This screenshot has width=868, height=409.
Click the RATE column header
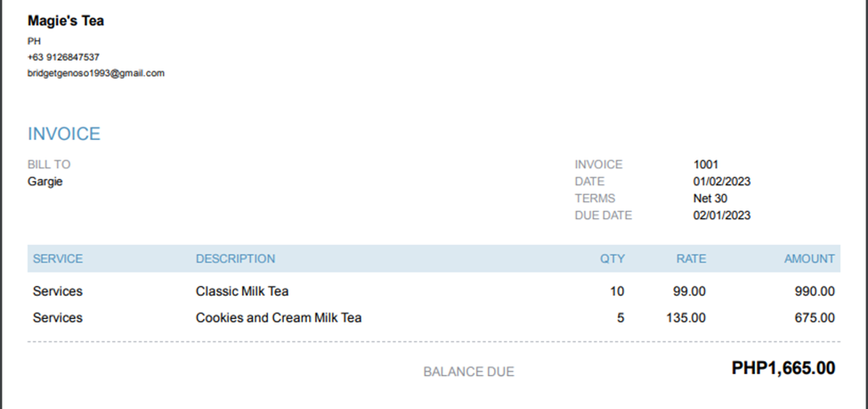[691, 259]
